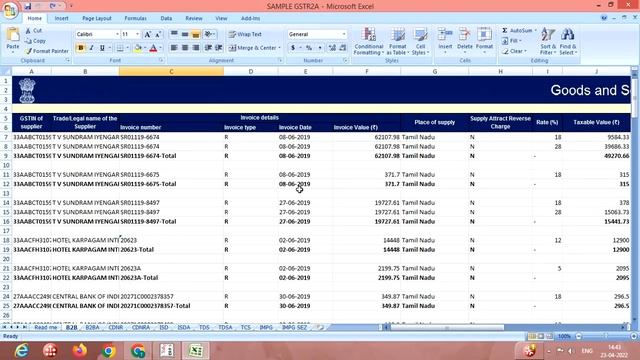Image resolution: width=640 pixels, height=360 pixels.
Task: Open Firefox from taskbar
Action: (80, 351)
